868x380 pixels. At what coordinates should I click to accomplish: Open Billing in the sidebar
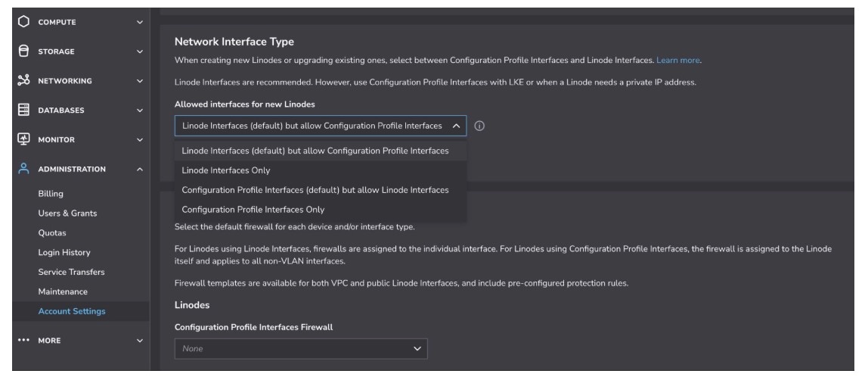tap(51, 193)
